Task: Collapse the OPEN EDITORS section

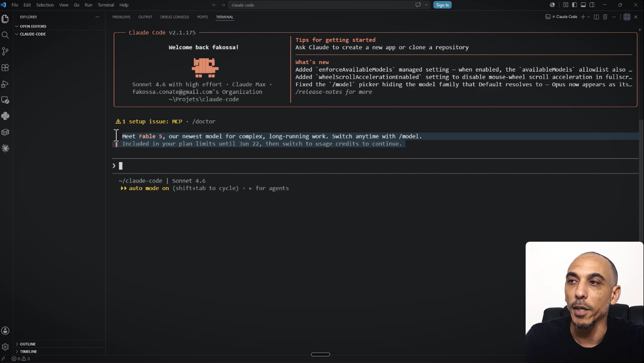Action: [59, 27]
